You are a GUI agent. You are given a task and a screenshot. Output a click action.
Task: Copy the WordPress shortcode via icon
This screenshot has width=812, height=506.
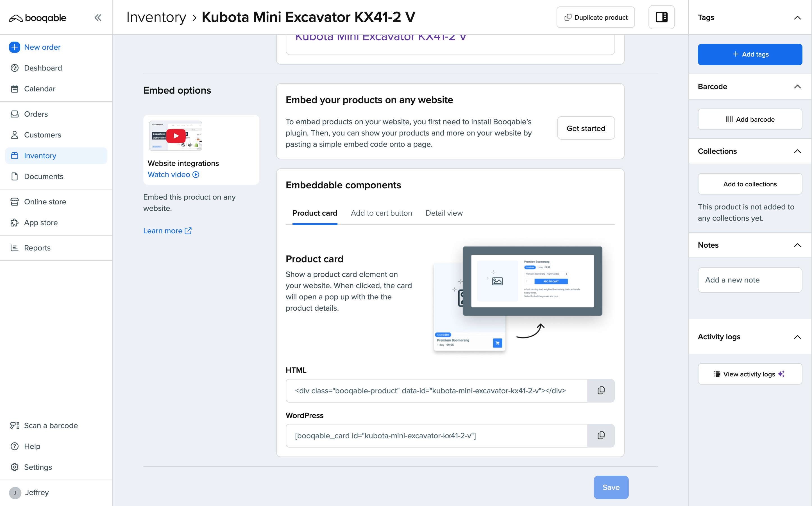601,435
